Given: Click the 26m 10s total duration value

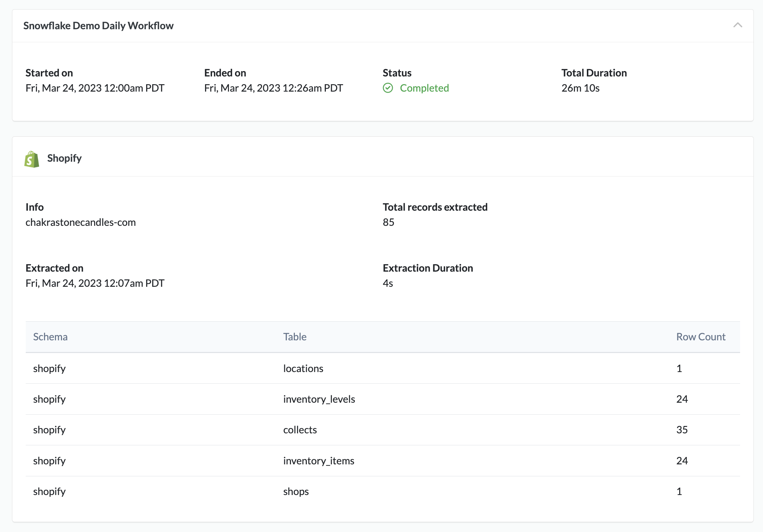Looking at the screenshot, I should click(581, 88).
